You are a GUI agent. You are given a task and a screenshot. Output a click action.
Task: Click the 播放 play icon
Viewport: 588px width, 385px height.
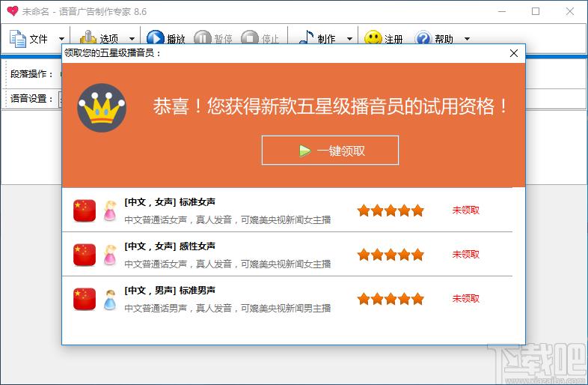click(x=156, y=37)
